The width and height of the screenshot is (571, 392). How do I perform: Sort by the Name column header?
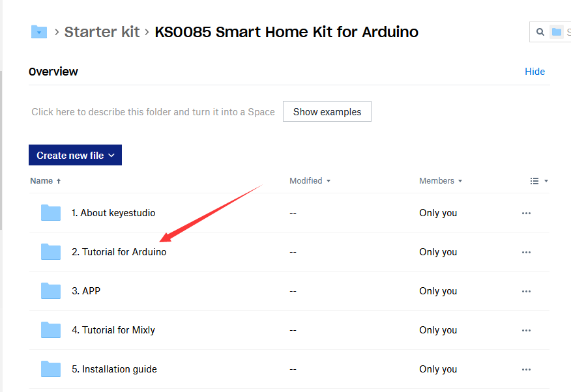point(45,181)
